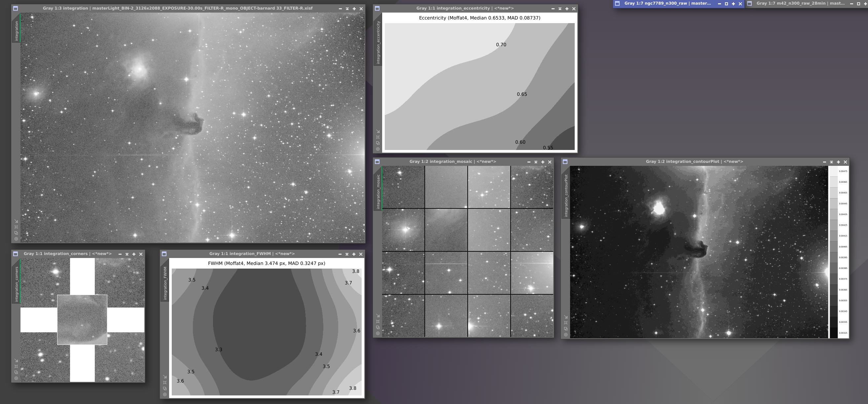Click the concentric circle icon in the integration_mosaic window
The height and width of the screenshot is (404, 868).
tap(378, 333)
